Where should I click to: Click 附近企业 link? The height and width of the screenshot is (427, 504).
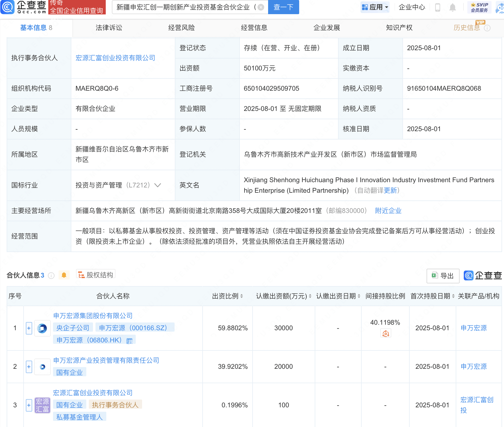click(x=388, y=211)
